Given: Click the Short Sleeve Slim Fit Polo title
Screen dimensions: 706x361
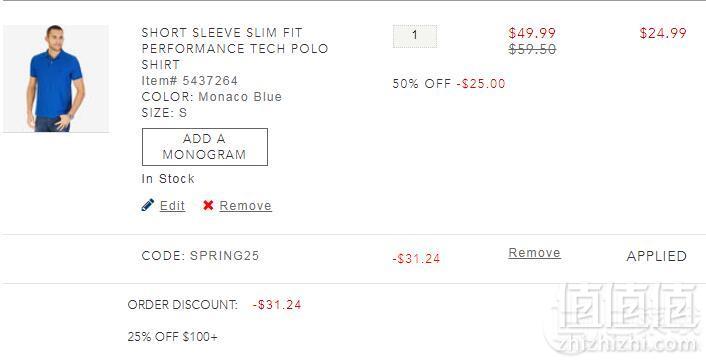Looking at the screenshot, I should tap(235, 49).
